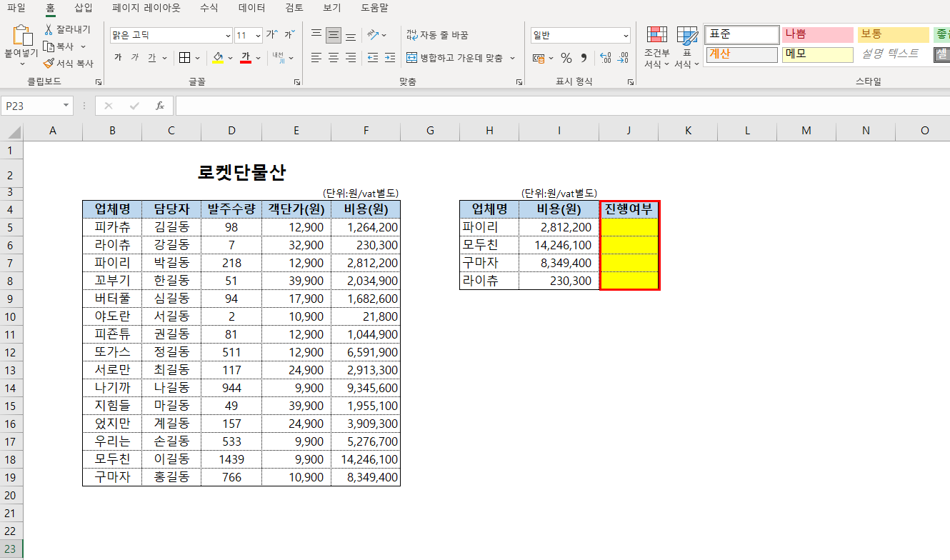Click text orientation angle icon
950x560 pixels.
coord(374,35)
